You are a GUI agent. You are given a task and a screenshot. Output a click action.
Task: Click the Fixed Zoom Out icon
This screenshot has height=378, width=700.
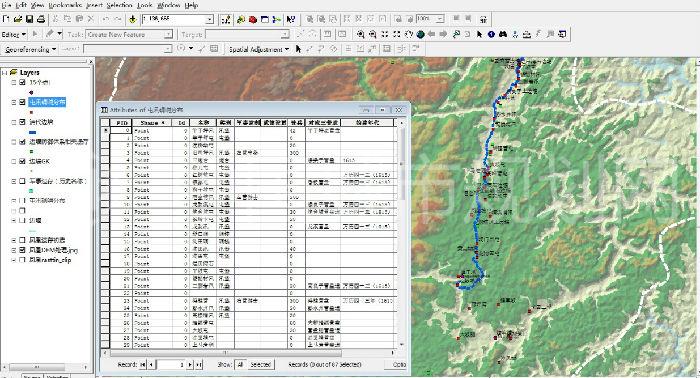point(396,34)
